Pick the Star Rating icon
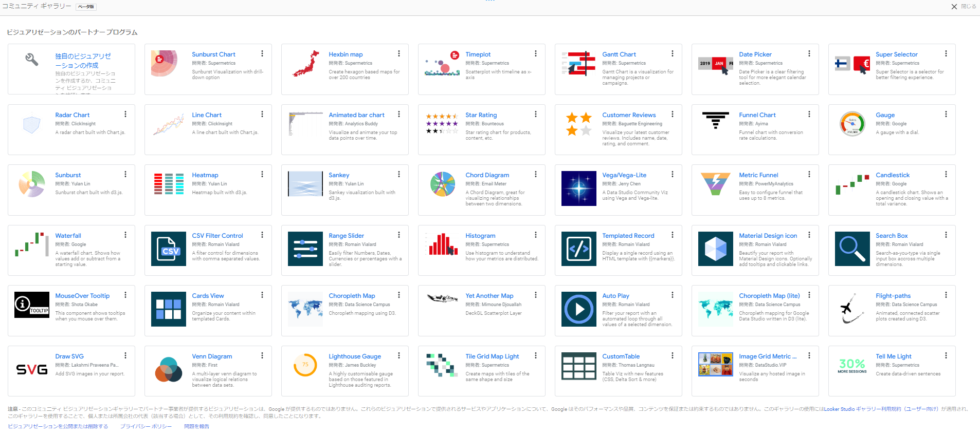This screenshot has width=980, height=435. click(x=442, y=123)
